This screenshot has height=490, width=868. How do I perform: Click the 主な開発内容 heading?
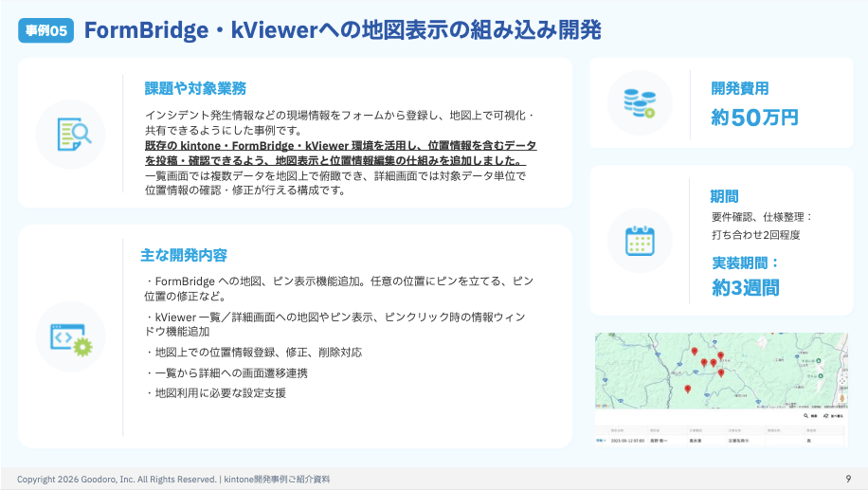coord(184,255)
